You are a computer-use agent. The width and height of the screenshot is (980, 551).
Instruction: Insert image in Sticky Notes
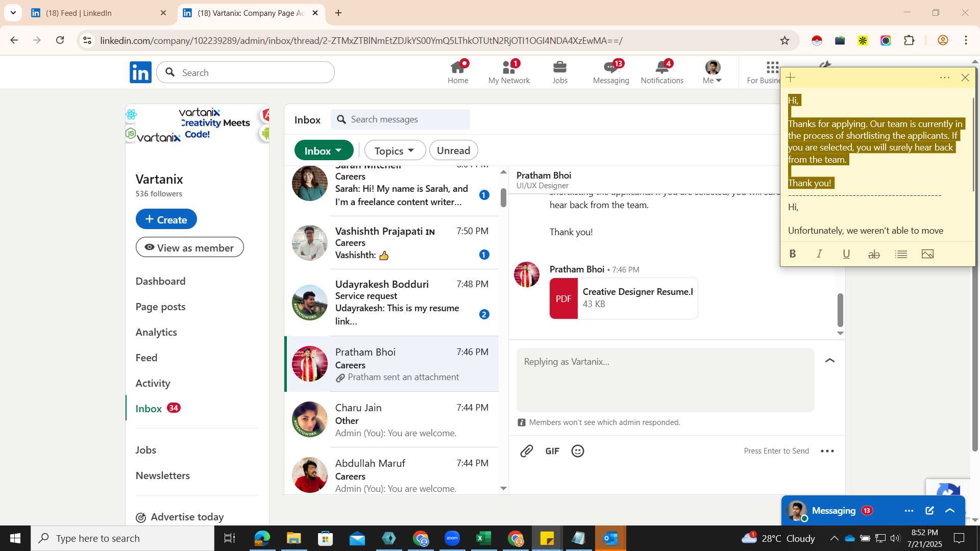point(928,254)
